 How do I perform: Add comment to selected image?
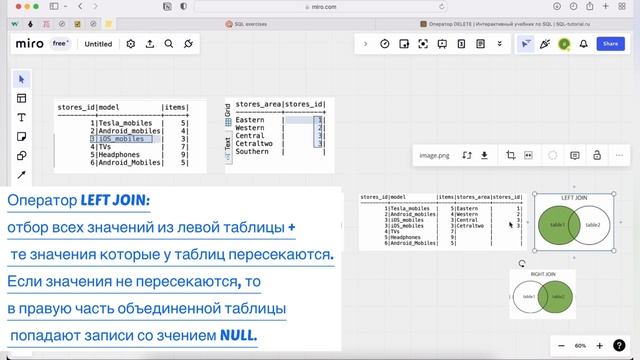pos(575,155)
